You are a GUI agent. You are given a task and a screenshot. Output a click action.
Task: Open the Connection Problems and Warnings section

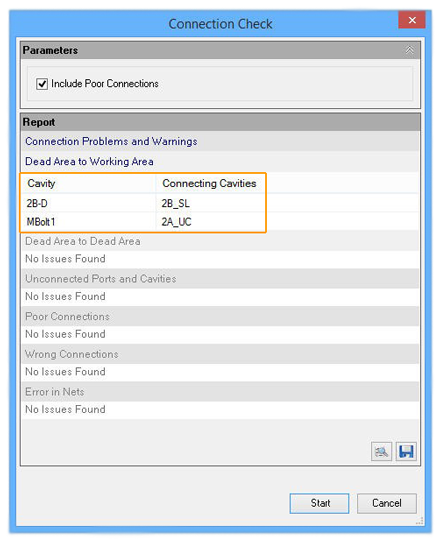click(111, 141)
